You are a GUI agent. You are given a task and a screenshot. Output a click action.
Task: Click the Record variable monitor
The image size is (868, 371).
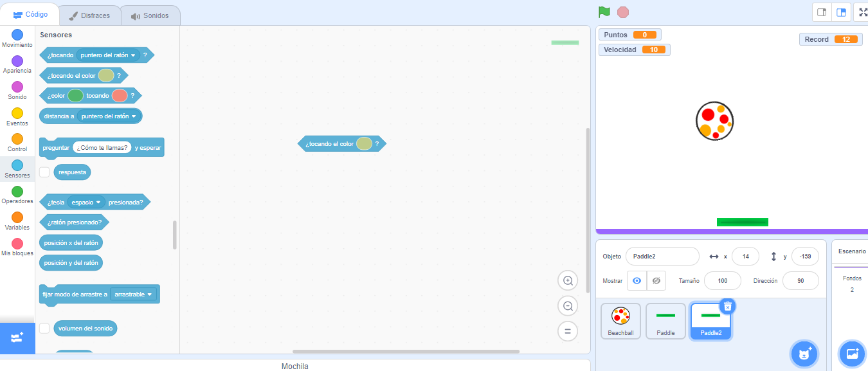click(x=831, y=39)
